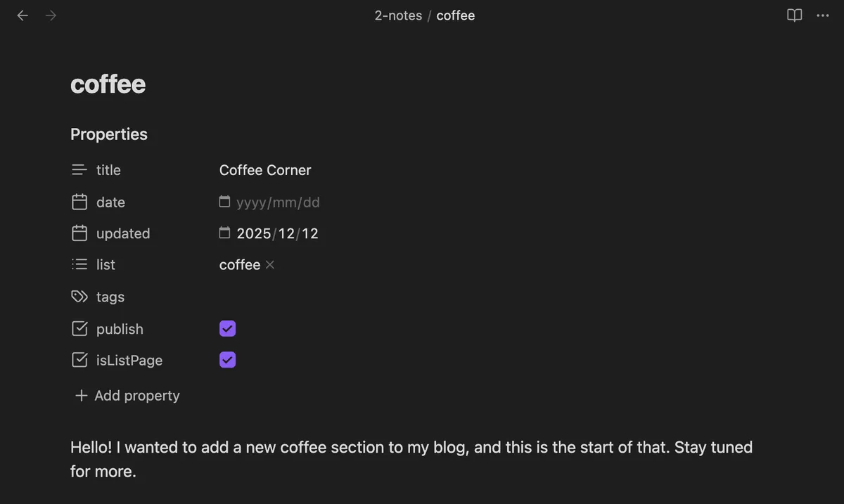Viewport: 844px width, 504px height.
Task: Click the isListPage property checkbox icon
Action: [x=79, y=361]
